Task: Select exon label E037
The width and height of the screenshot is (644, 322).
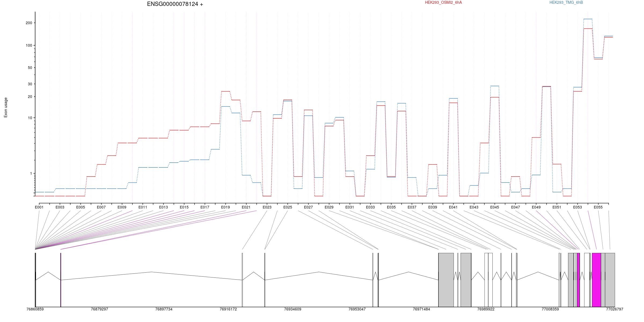Action: [x=412, y=207]
